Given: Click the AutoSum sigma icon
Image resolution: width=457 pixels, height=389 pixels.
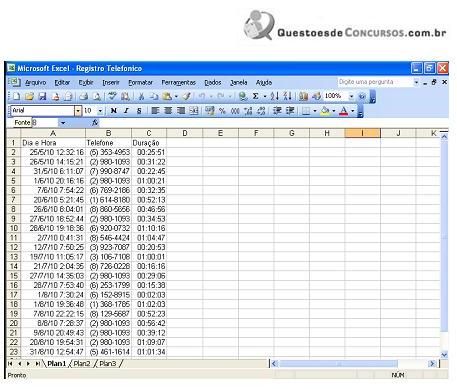Looking at the screenshot, I should click(x=256, y=96).
